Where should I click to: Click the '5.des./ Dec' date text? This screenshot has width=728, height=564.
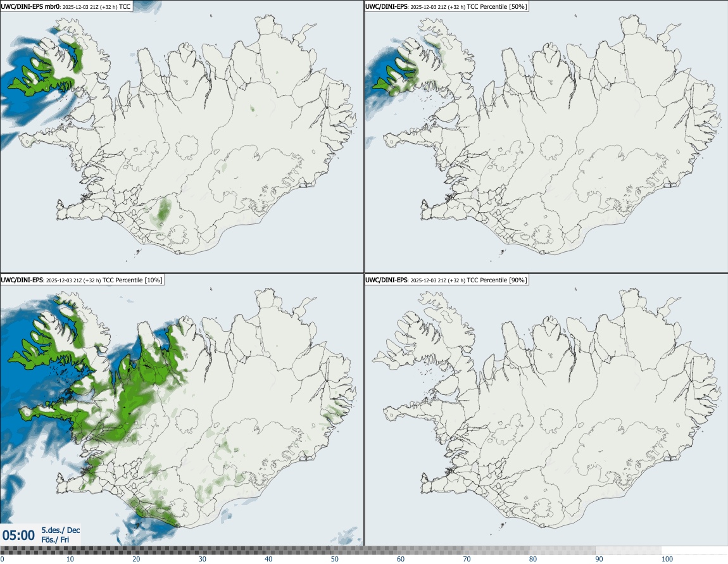pos(60,530)
